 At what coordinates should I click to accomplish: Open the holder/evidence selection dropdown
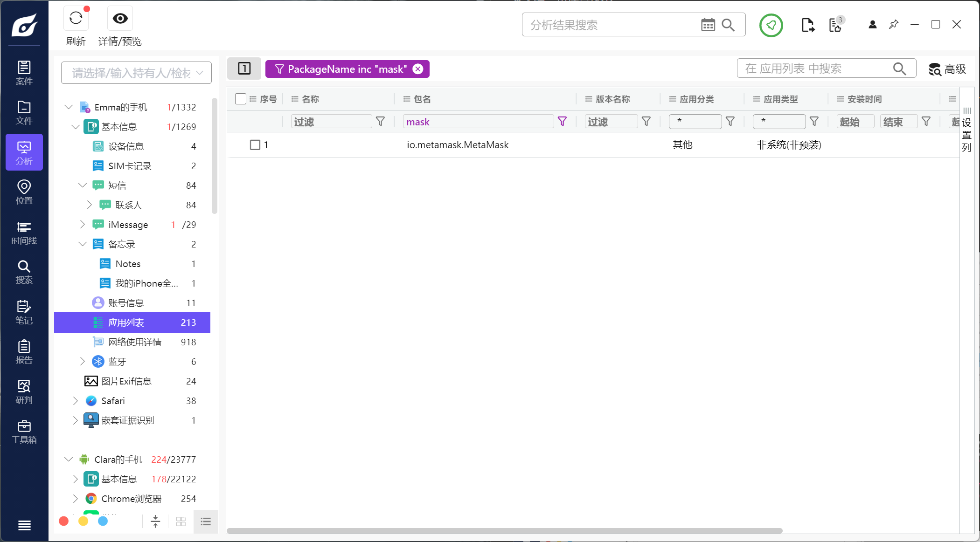tap(136, 73)
